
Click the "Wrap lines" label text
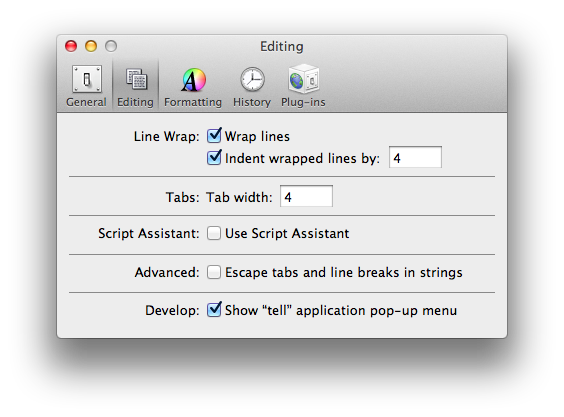[257, 136]
